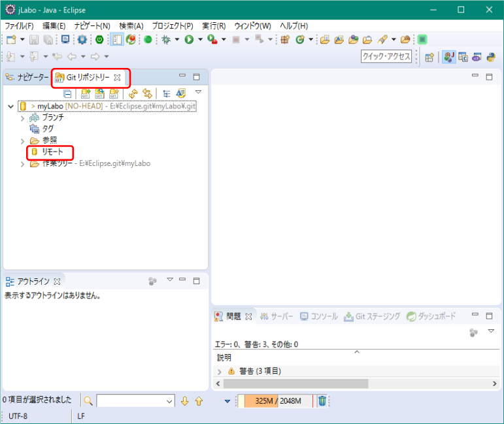The height and width of the screenshot is (424, 504).
Task: Click the New Java Package icon
Action: click(x=285, y=39)
